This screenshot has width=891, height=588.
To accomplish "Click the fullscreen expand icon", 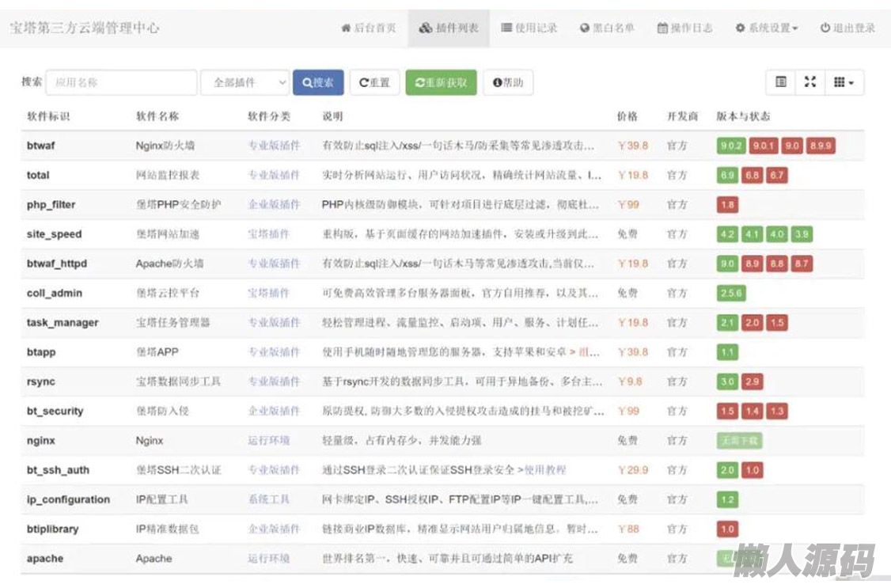I will pos(809,82).
